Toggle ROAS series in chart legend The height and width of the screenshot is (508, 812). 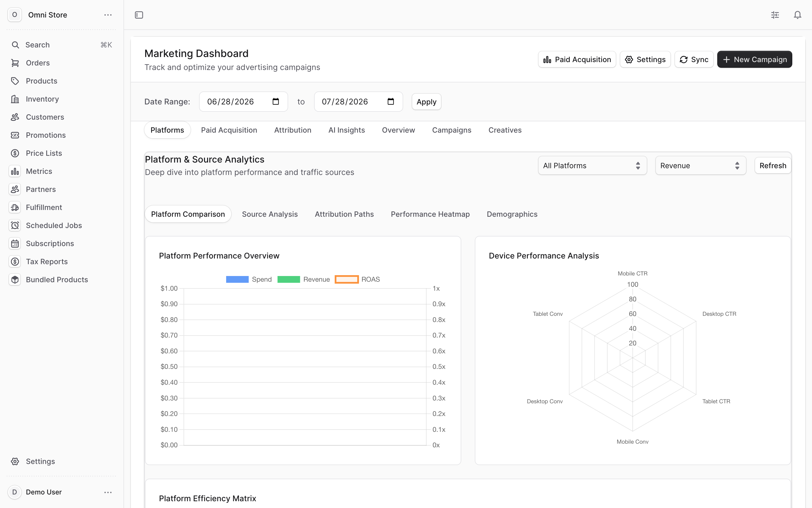point(357,279)
